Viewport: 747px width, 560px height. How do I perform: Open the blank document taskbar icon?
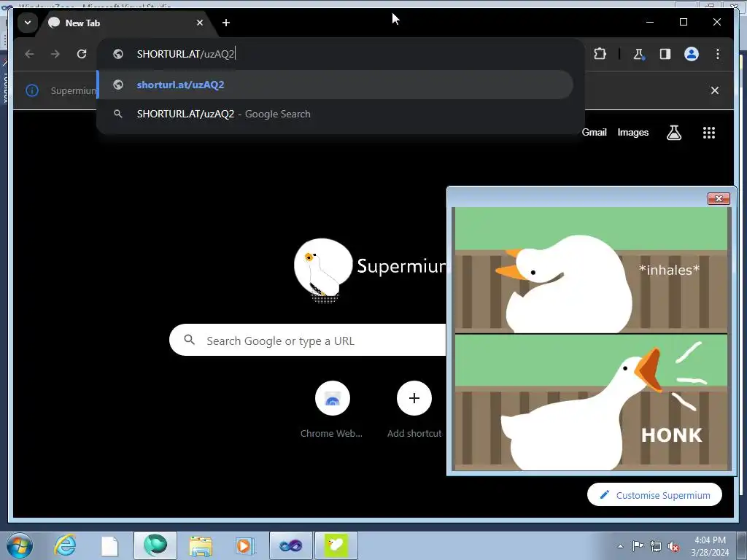pyautogui.click(x=109, y=545)
